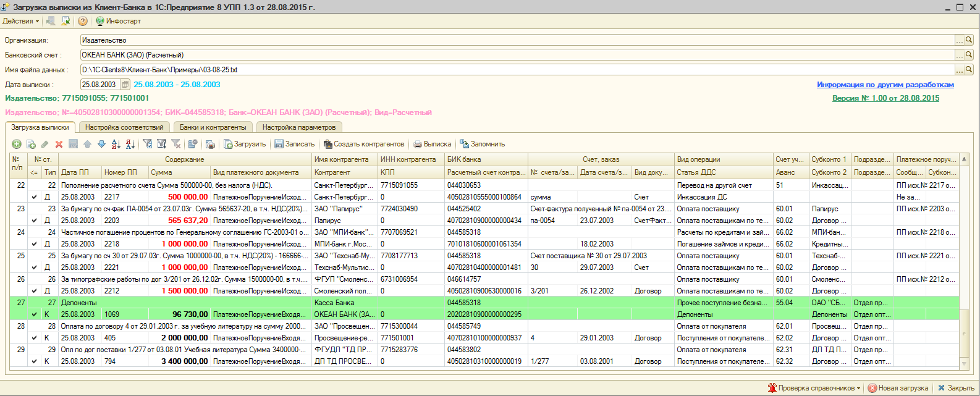Switch to Настройка соответствий tab
The image size is (980, 396).
[x=124, y=127]
